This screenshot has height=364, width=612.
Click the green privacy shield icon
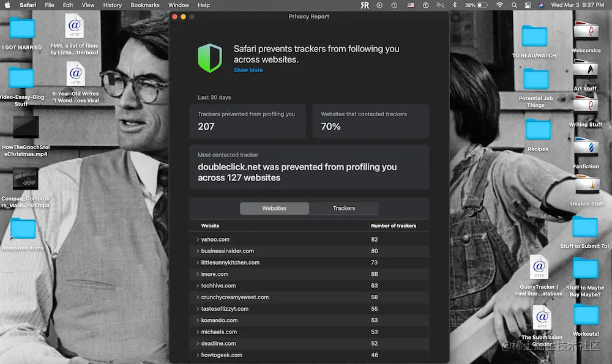209,58
